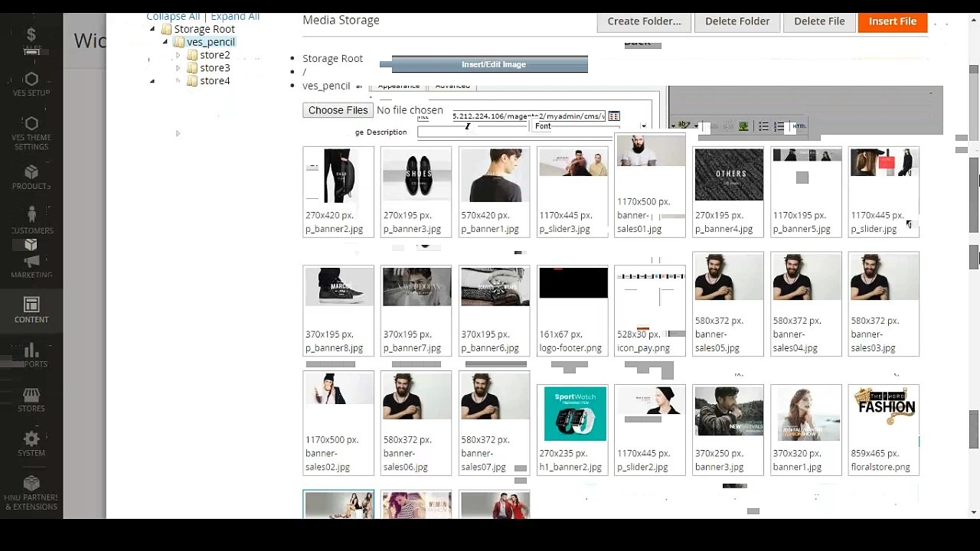Open the Content sidebar menu
Screen dimensions: 980x551
(31, 310)
